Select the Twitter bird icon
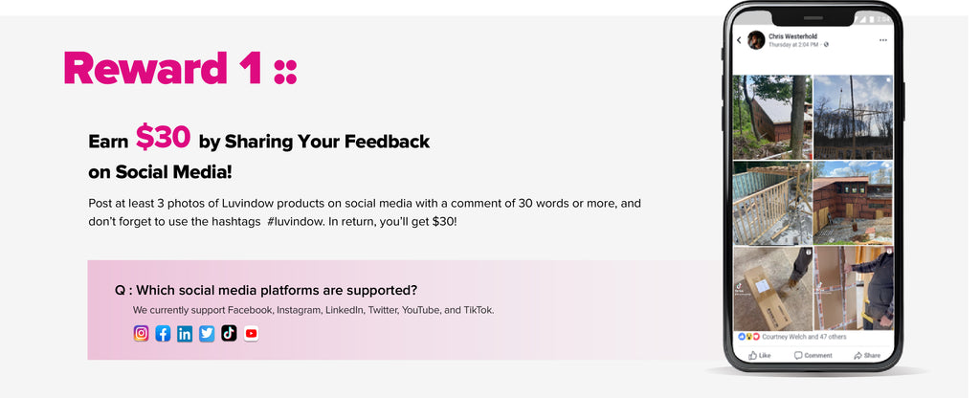This screenshot has height=398, width=980. coord(207,334)
